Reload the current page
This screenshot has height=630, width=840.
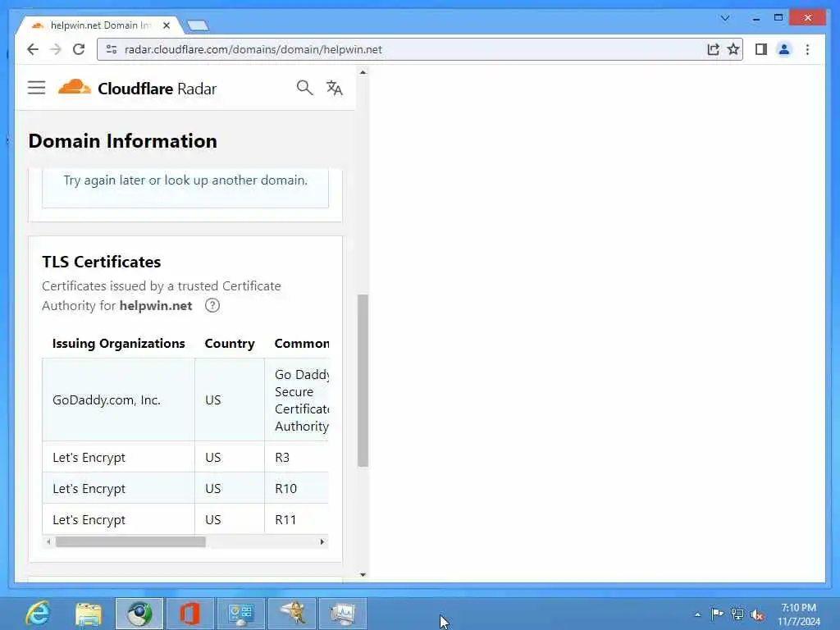pyautogui.click(x=79, y=49)
